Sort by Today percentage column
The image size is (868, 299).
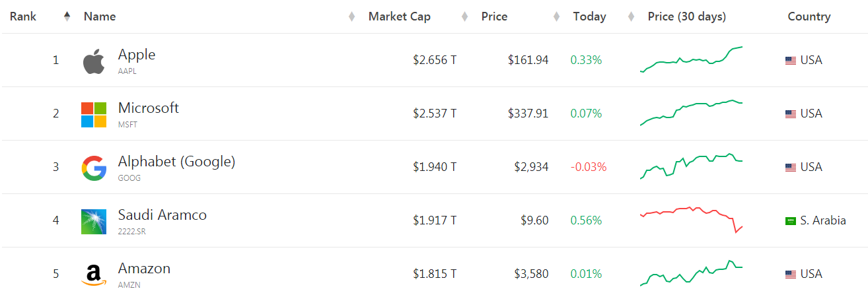(x=589, y=17)
